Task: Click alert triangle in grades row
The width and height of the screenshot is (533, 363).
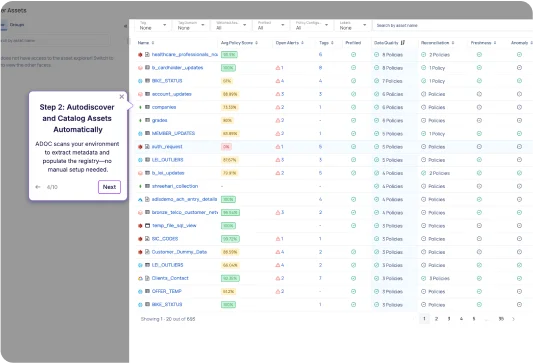Action: pyautogui.click(x=278, y=120)
